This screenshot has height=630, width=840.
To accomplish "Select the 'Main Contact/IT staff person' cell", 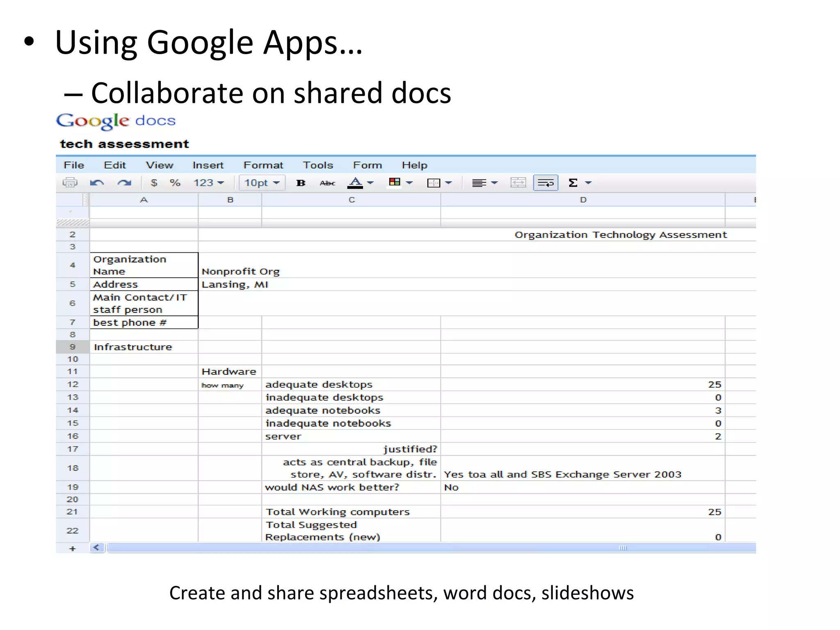I will 144,304.
